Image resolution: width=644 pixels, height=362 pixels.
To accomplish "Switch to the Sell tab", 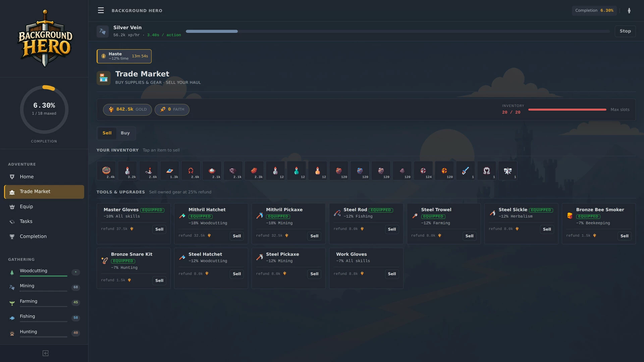I will (x=107, y=133).
